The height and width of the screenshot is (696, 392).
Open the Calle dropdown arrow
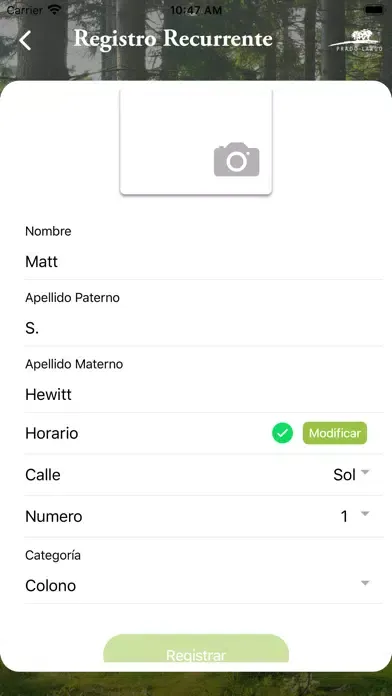[365, 472]
